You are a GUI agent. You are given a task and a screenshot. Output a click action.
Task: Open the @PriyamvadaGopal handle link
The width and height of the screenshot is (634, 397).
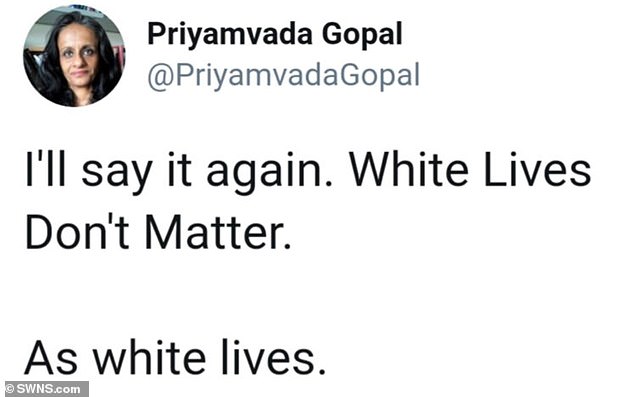coord(283,76)
